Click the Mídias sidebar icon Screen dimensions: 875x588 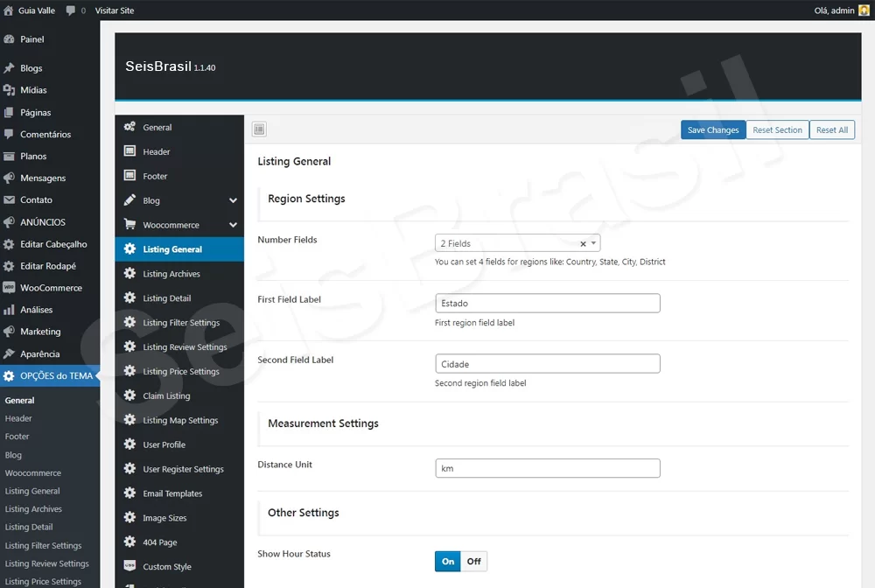[9, 90]
